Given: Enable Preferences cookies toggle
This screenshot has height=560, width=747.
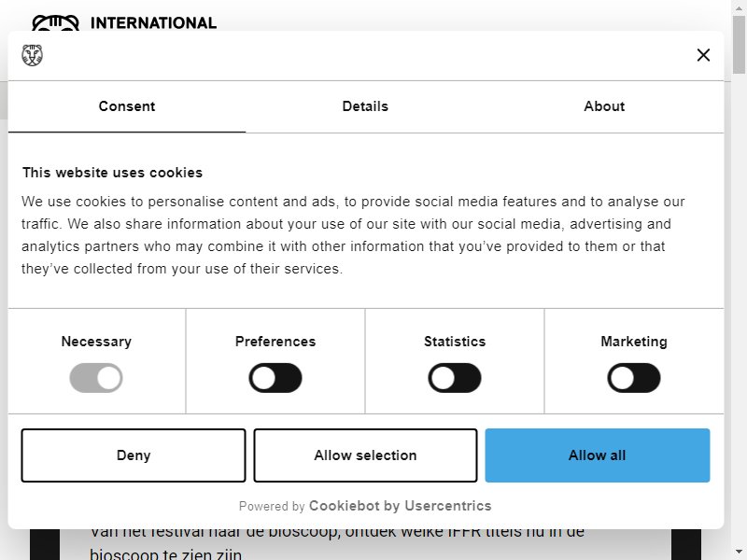Looking at the screenshot, I should point(275,378).
